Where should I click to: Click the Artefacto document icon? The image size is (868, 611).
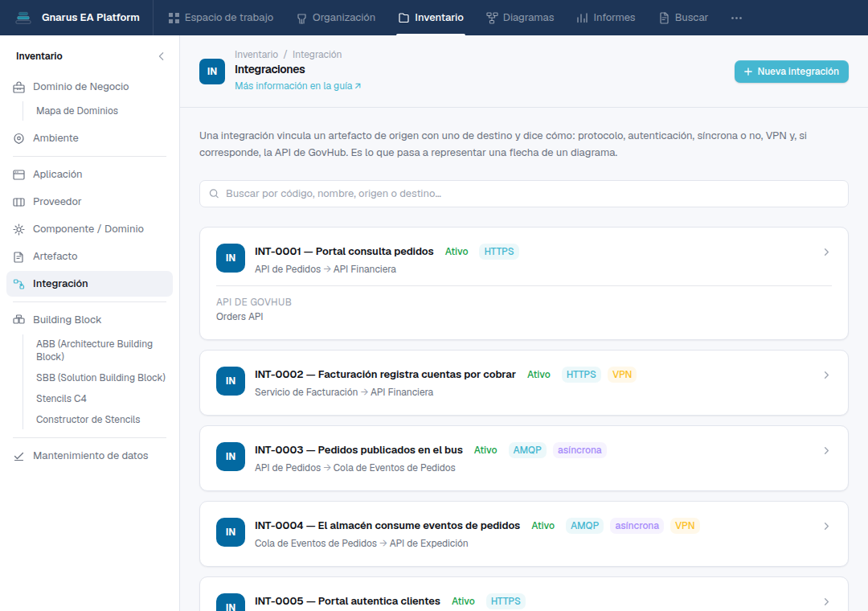click(18, 256)
